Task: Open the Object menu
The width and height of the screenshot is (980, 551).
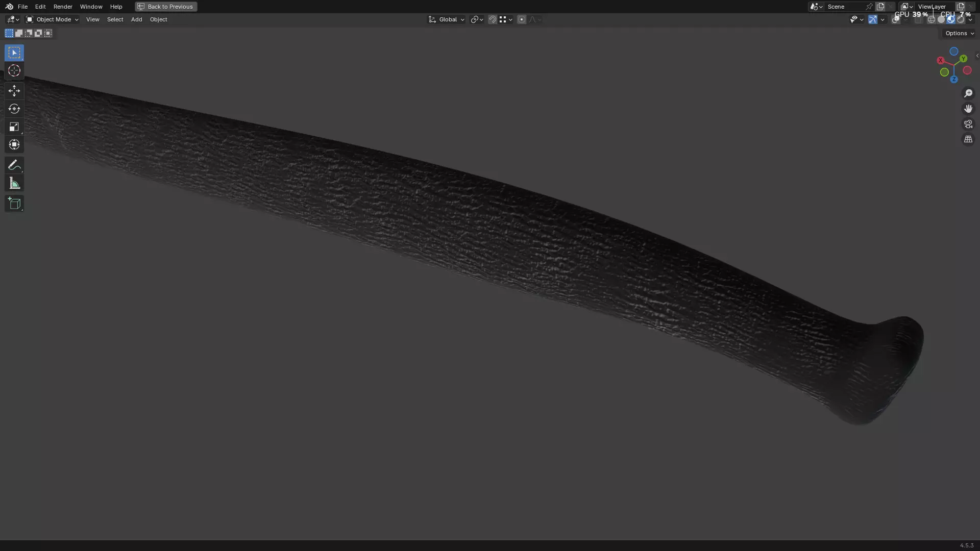Action: tap(158, 19)
